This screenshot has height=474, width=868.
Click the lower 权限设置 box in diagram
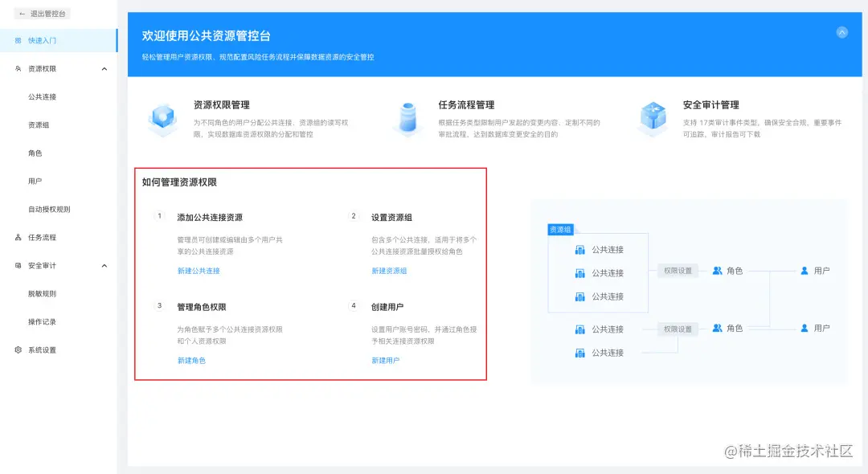(678, 329)
